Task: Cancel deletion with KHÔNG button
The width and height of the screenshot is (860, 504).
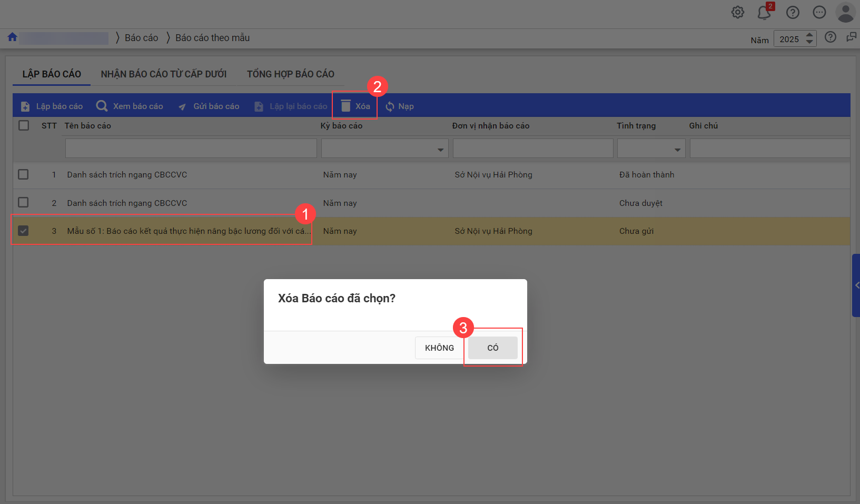Action: 439,348
